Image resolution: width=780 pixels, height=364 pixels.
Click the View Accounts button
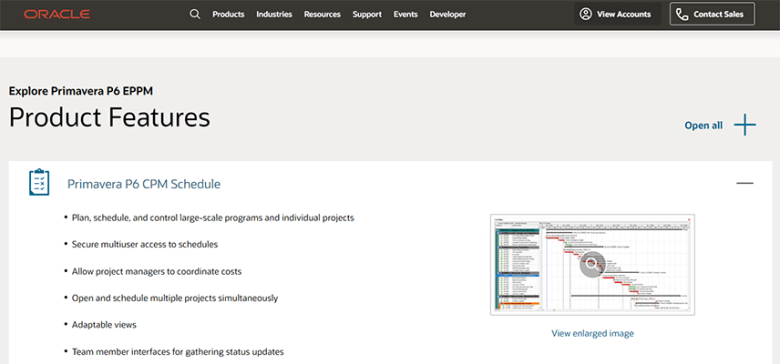point(617,14)
